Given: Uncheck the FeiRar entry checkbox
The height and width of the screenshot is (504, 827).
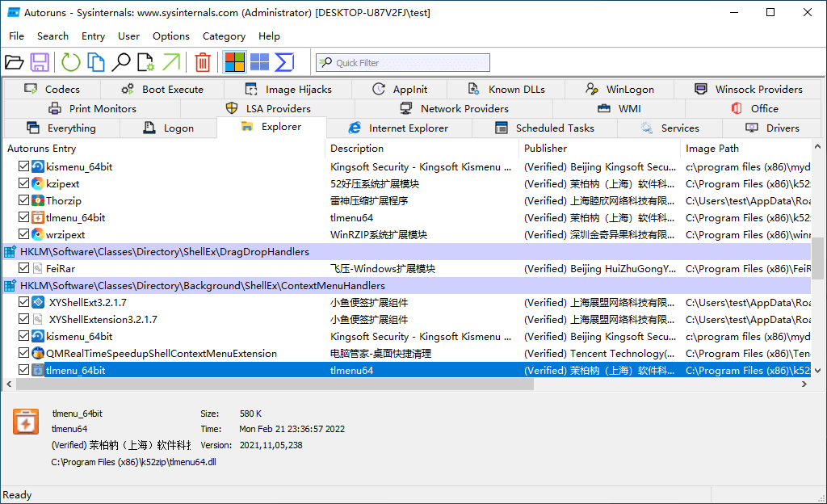Looking at the screenshot, I should point(23,268).
